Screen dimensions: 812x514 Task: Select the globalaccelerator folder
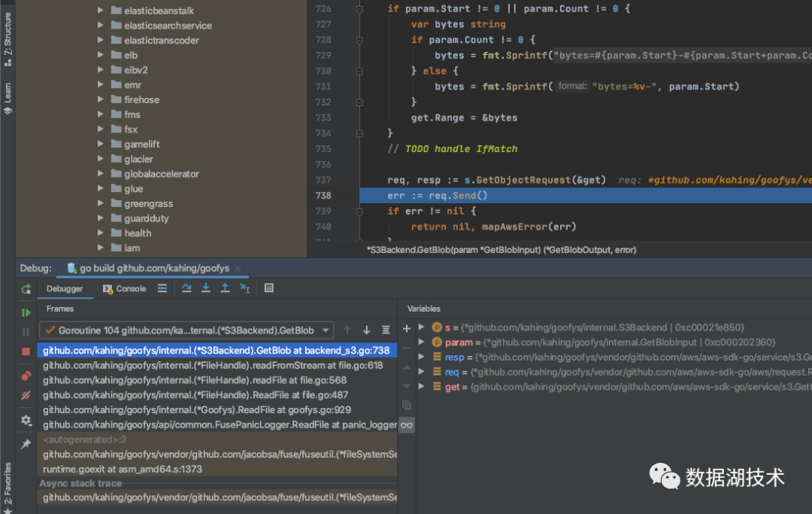[x=161, y=174]
